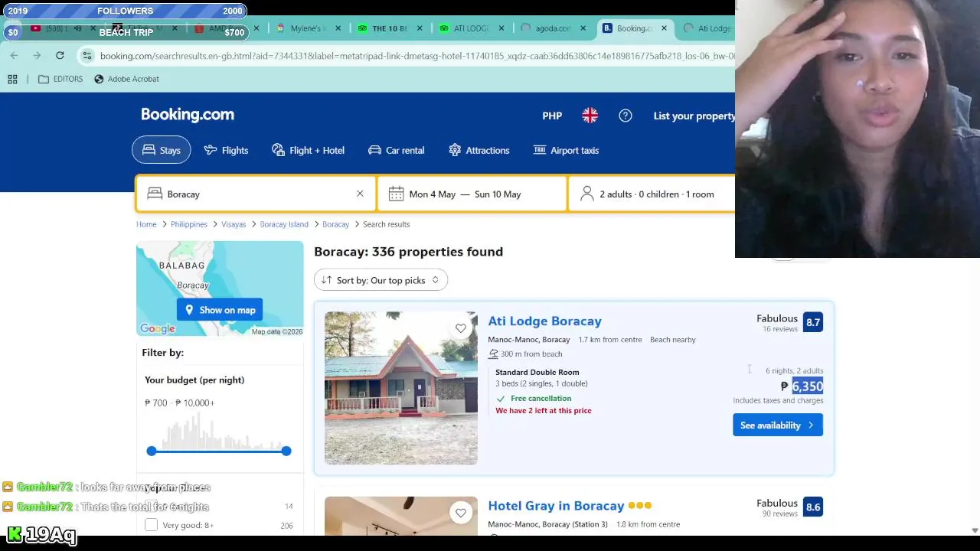This screenshot has width=980, height=551.
Task: Click the ₱ 6,350 price text
Action: (802, 386)
